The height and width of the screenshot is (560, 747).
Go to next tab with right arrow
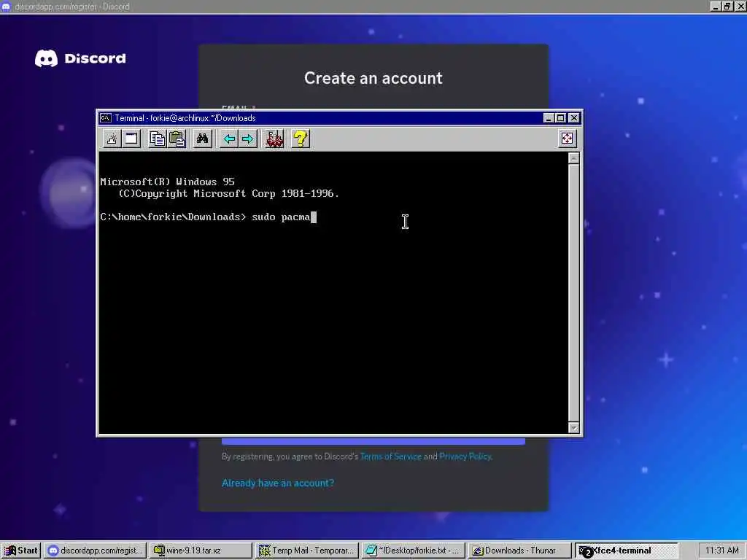[248, 139]
